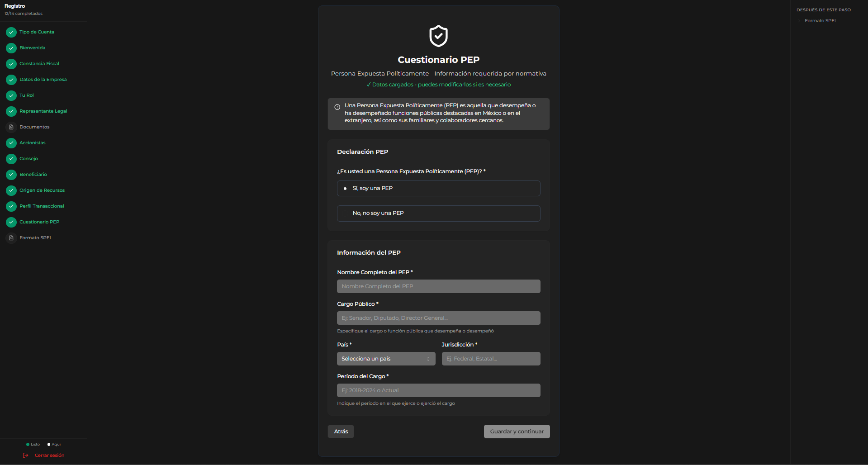
Task: Click the '12/14 completados' progress text
Action: point(24,14)
